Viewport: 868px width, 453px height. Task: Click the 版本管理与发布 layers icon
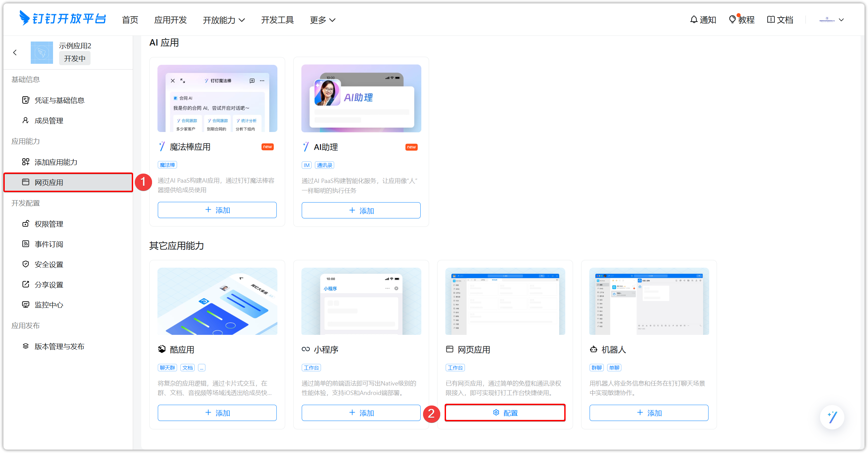pyautogui.click(x=26, y=346)
